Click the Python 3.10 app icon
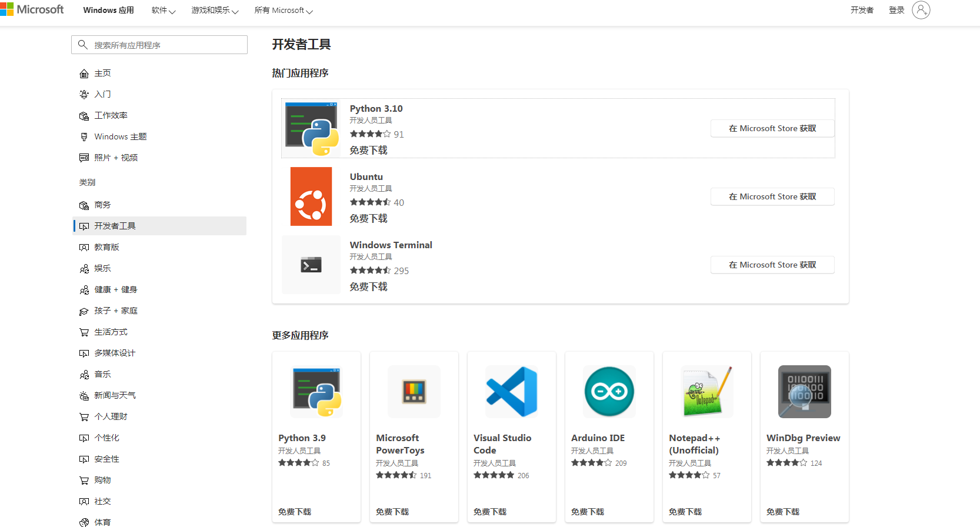 pos(312,128)
